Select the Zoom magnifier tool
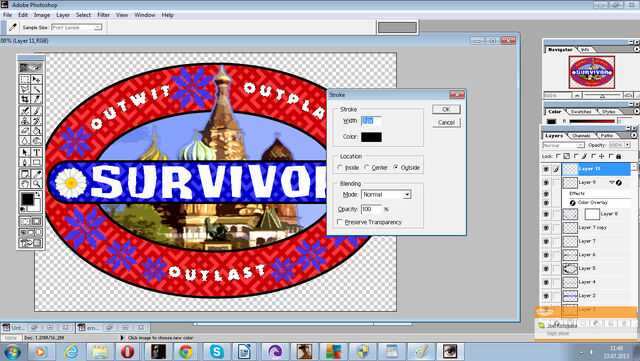Viewport: 640px width, 361px height. tap(36, 184)
